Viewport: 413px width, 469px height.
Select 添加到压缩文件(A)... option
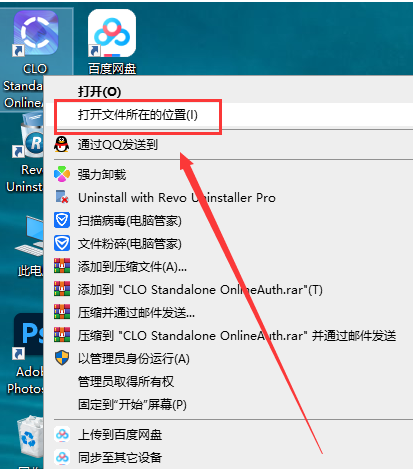click(x=132, y=267)
